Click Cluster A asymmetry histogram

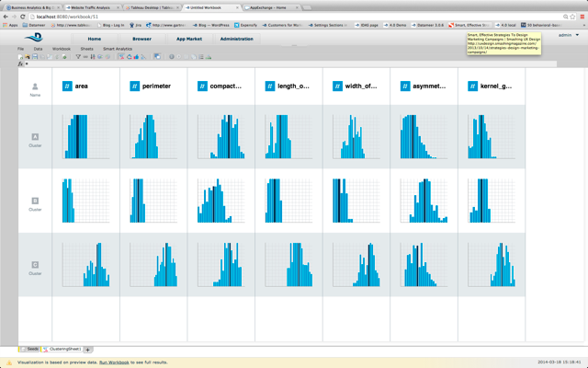pyautogui.click(x=424, y=137)
